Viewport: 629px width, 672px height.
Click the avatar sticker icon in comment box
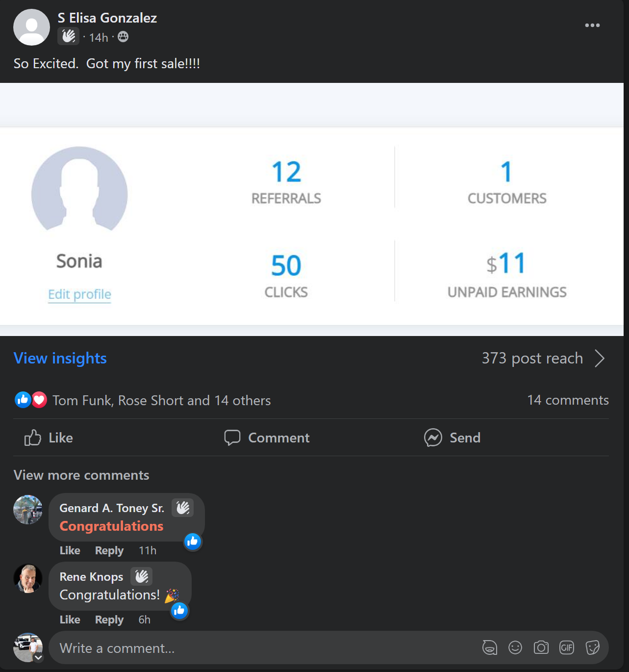click(489, 647)
